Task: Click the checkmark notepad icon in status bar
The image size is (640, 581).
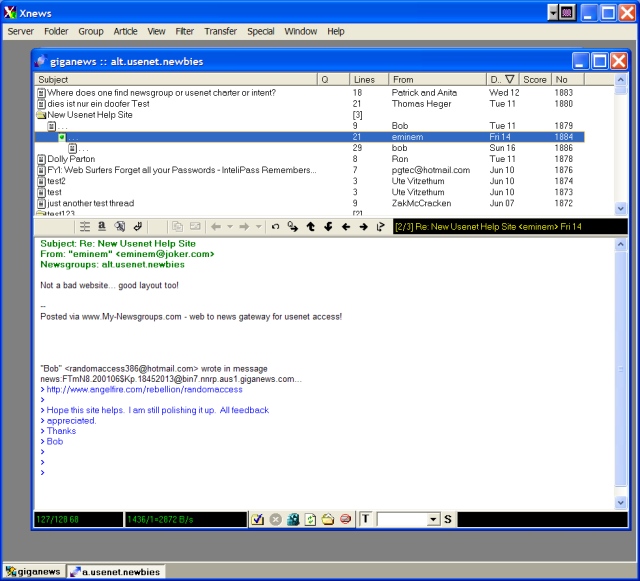Action: (257, 519)
